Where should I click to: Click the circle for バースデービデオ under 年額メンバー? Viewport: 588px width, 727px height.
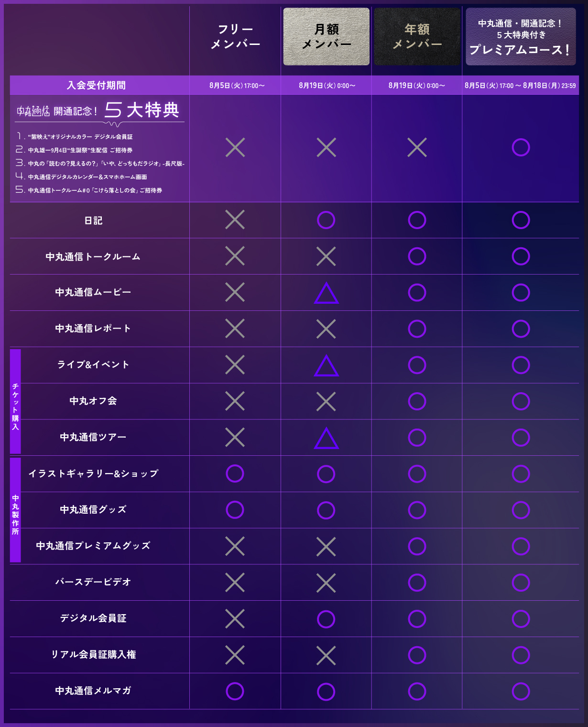pos(417,583)
